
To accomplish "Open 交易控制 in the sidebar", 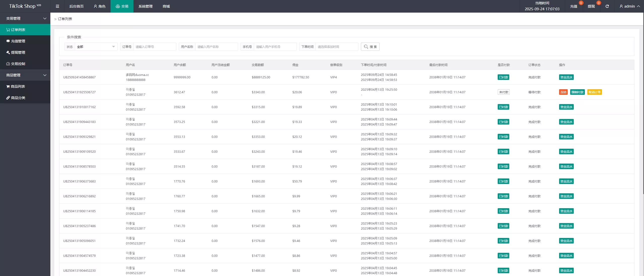I will click(x=18, y=64).
